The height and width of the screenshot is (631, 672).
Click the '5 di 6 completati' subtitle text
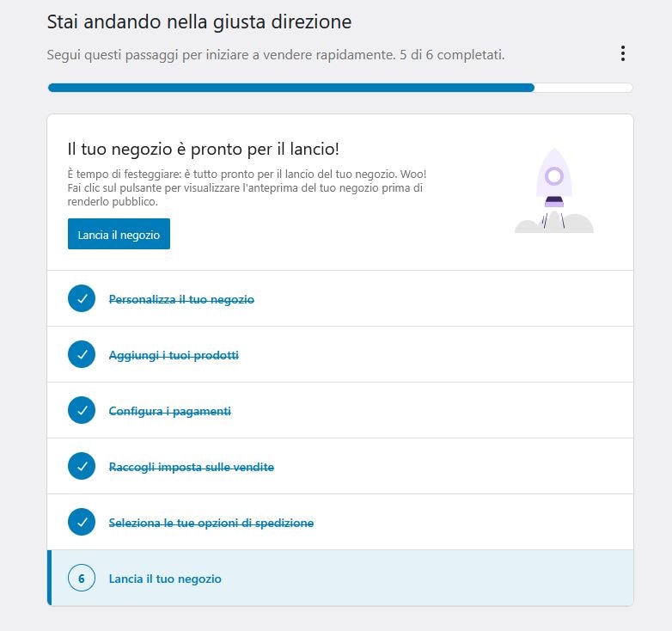coord(452,55)
